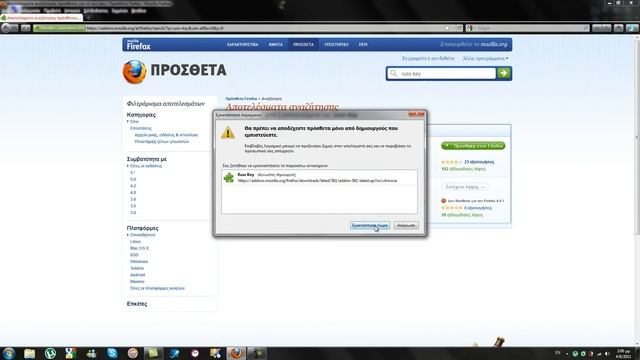This screenshot has height=360, width=640.
Task: Show hidden system tray icons arrow
Action: click(x=567, y=354)
